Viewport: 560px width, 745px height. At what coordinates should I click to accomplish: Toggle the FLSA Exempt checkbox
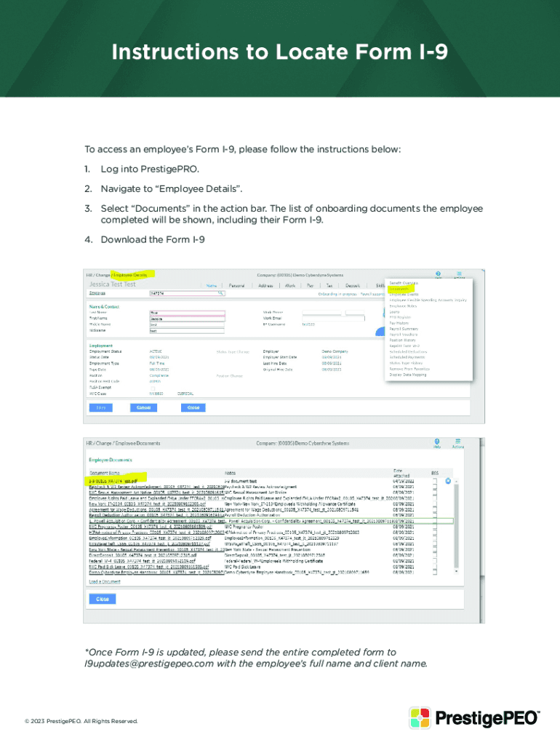pos(151,387)
